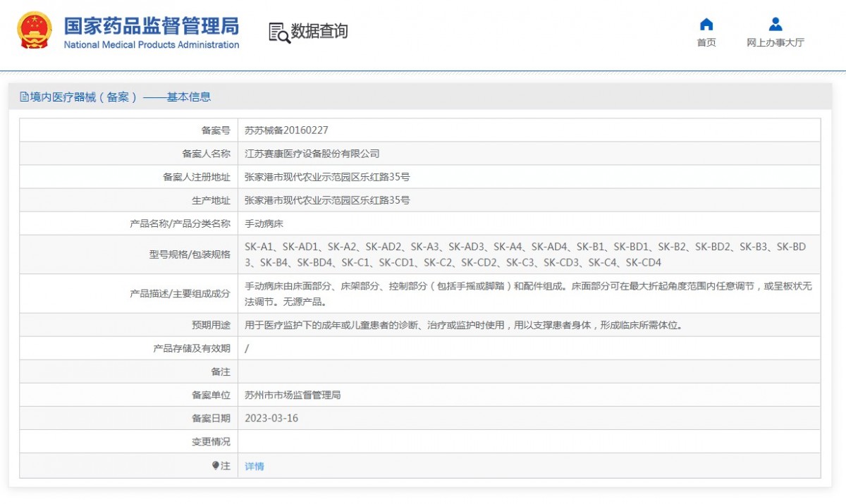Go to 首页 home icon

(706, 25)
